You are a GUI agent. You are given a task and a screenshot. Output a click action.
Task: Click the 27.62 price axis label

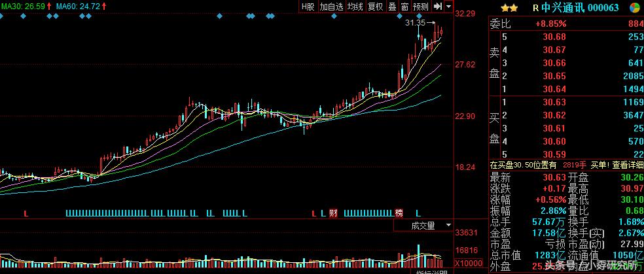465,65
